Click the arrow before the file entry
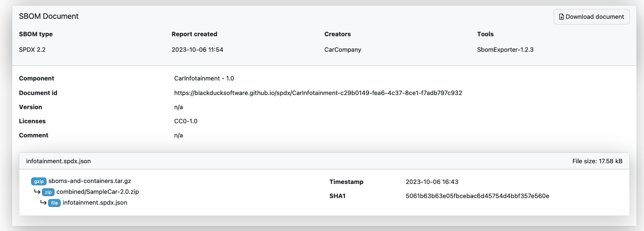Image resolution: width=644 pixels, height=231 pixels. (x=43, y=203)
